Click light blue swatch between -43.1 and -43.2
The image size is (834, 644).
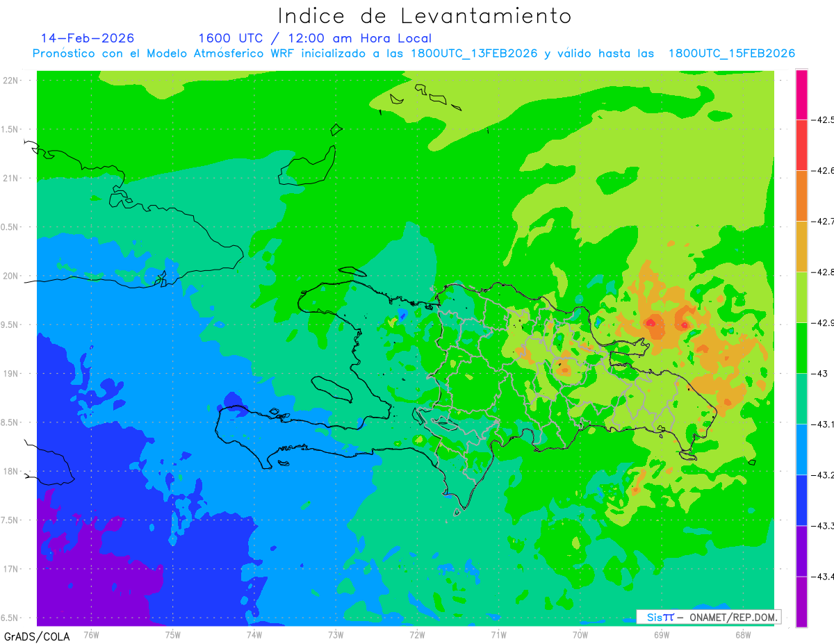click(801, 449)
